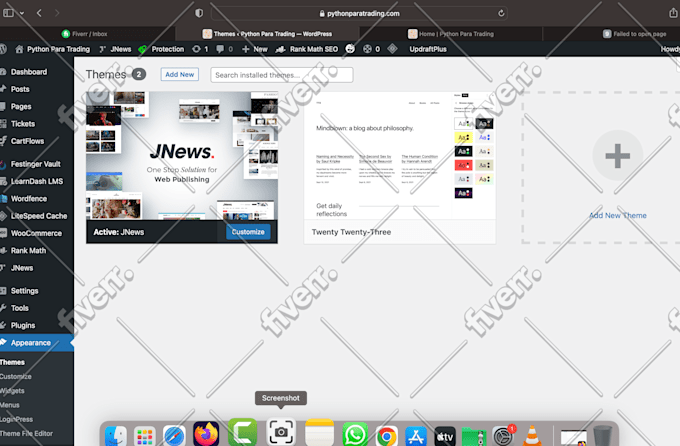The height and width of the screenshot is (446, 680).
Task: Click the green app icon left of Screenshot
Action: click(242, 432)
